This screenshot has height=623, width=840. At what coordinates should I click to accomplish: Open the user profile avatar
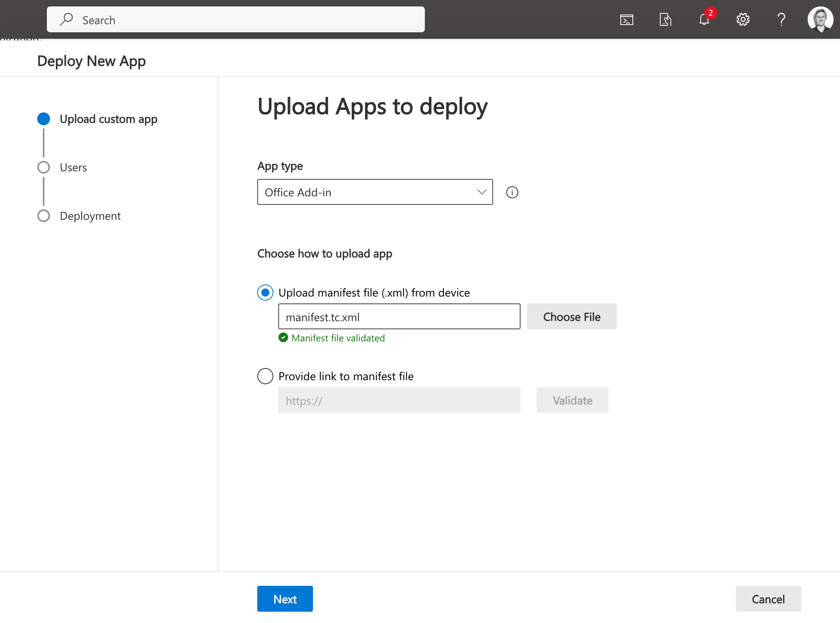[820, 19]
